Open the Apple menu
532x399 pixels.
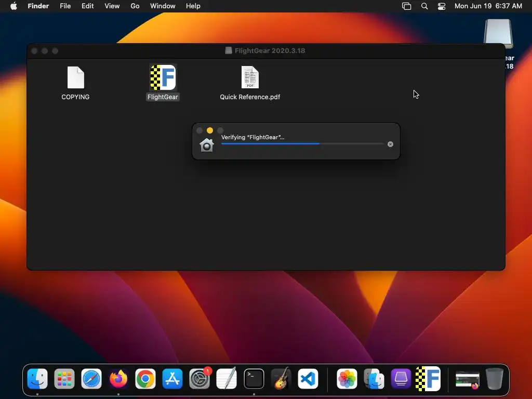[x=14, y=6]
